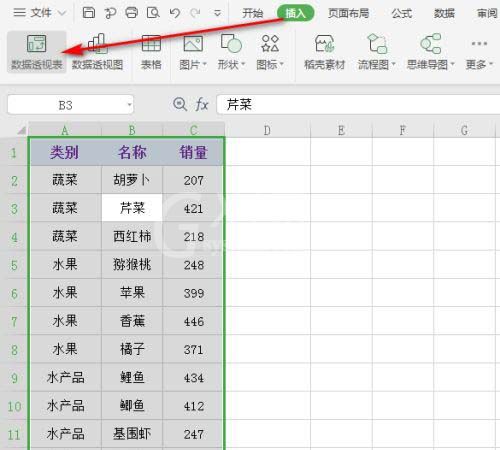Switch to the 开始 tab
This screenshot has width=500, height=450.
(x=252, y=13)
